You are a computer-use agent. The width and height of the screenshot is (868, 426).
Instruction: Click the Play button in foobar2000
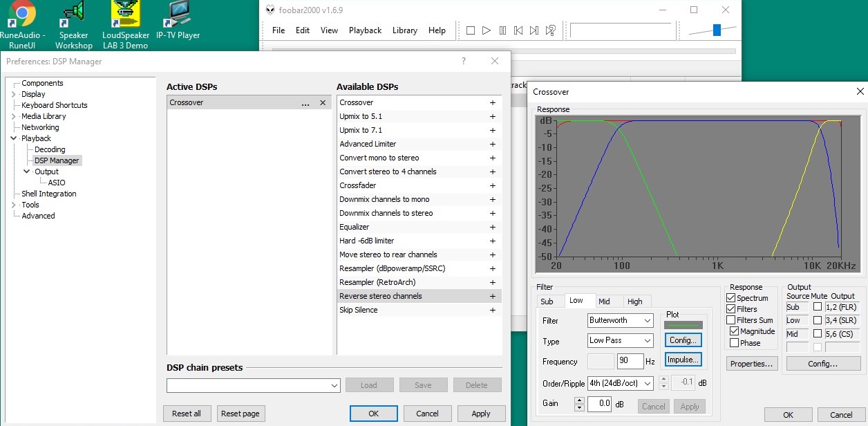[x=487, y=30]
